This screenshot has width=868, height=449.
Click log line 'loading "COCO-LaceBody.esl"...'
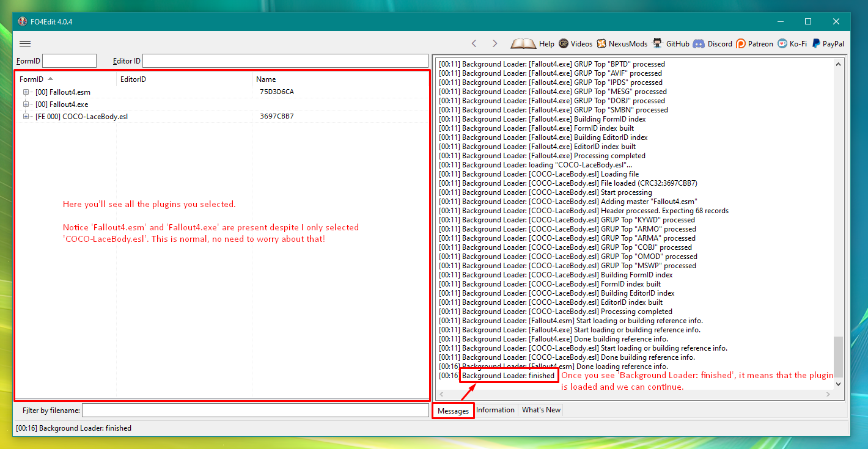(x=535, y=165)
